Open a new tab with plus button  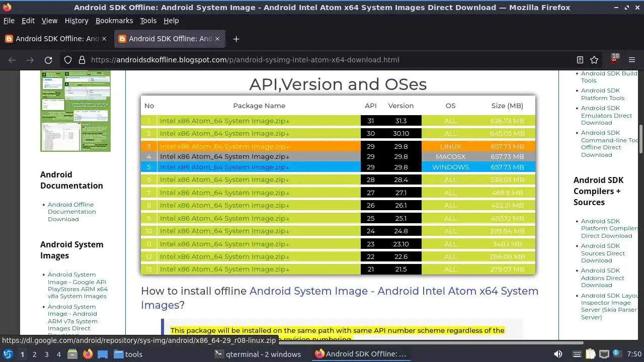click(x=236, y=39)
